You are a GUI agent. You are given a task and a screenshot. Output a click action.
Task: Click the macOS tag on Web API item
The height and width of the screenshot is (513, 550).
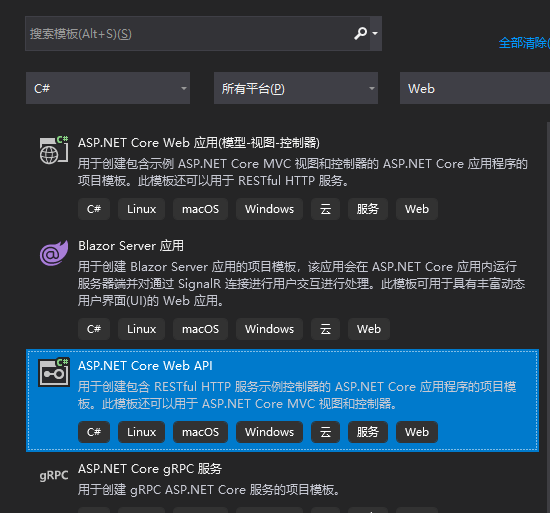(200, 432)
